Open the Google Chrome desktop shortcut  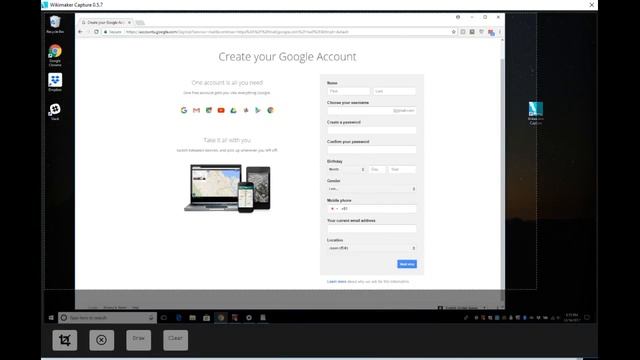pos(55,56)
